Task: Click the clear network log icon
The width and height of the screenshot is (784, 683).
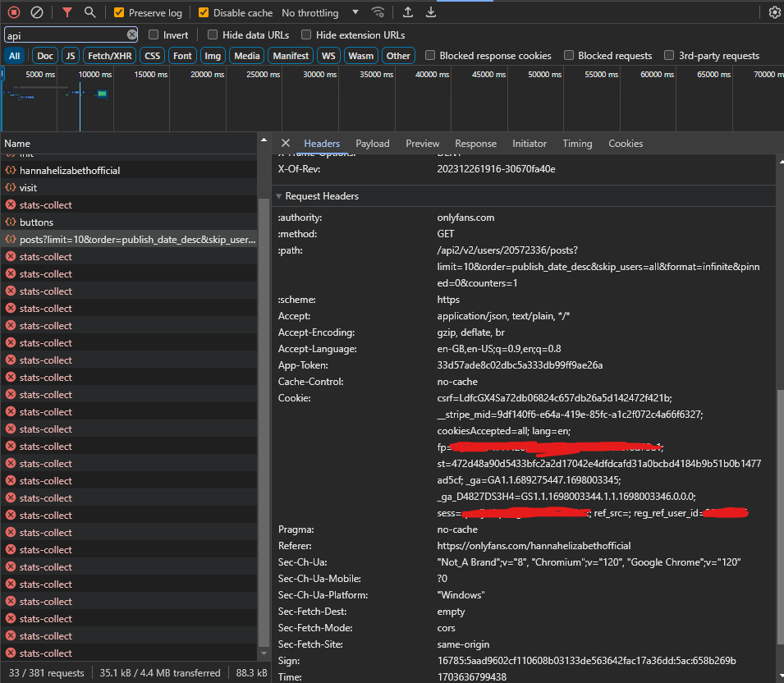Action: coord(37,13)
